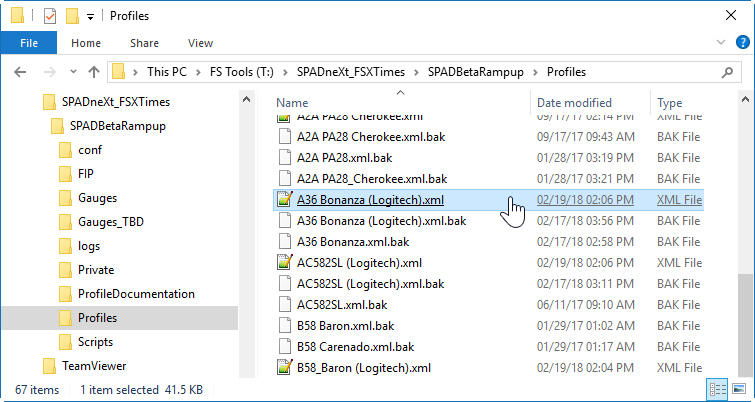Click the AC582SL (Logitech).xml file icon
Image resolution: width=755 pixels, height=402 pixels.
tap(284, 262)
